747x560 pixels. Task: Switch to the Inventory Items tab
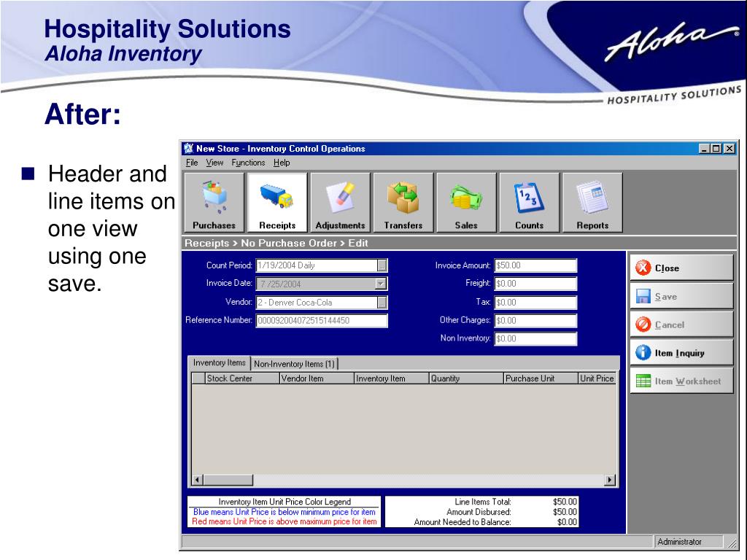tap(219, 363)
